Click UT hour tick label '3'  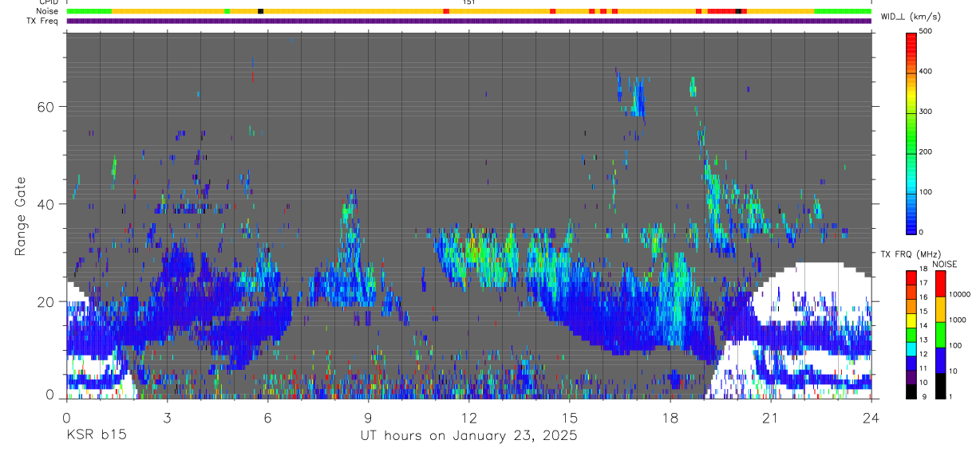click(167, 417)
